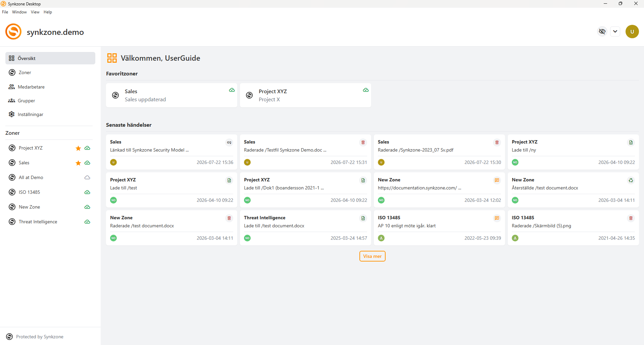Click link icon on Sales Länkad event
Screen dimensions: 644x345
[229, 142]
